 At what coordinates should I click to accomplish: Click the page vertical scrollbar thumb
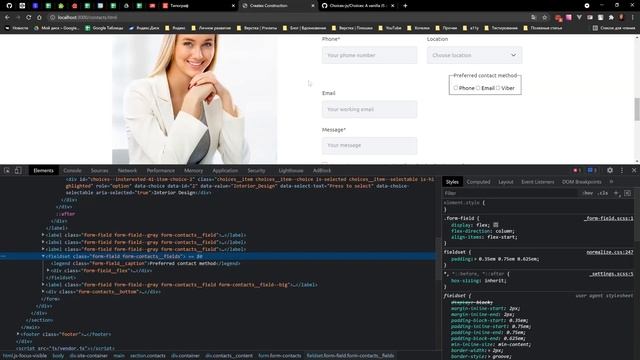(637, 109)
